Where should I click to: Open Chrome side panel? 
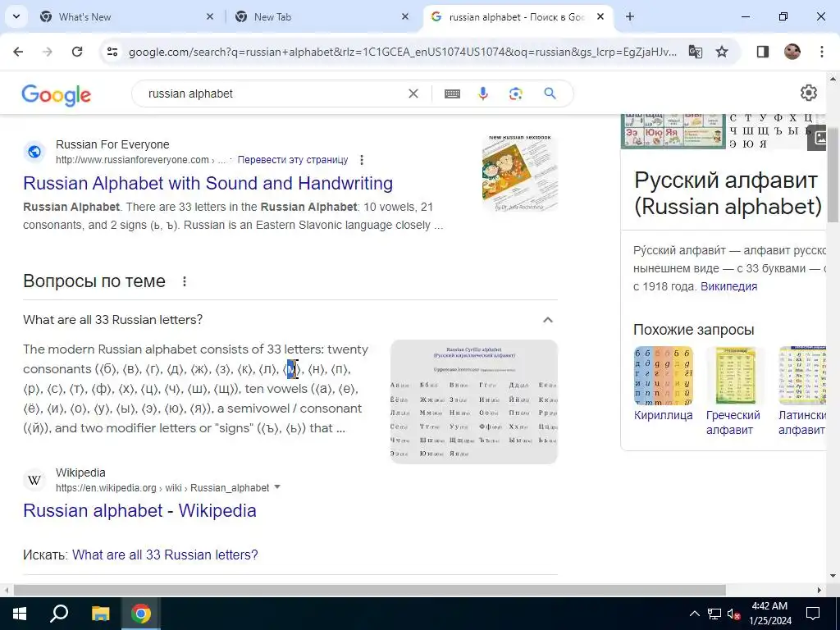[x=763, y=52]
